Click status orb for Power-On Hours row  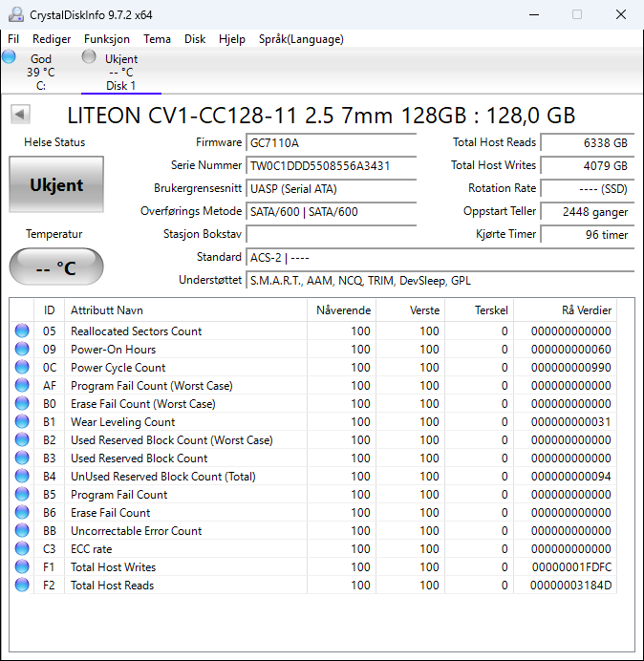pos(22,349)
